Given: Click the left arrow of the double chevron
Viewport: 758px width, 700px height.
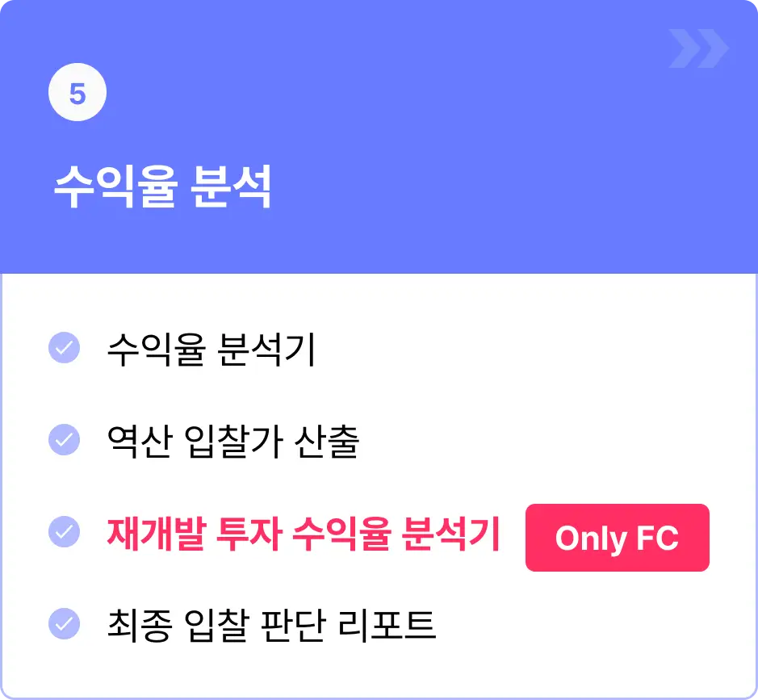Looking at the screenshot, I should click(684, 48).
